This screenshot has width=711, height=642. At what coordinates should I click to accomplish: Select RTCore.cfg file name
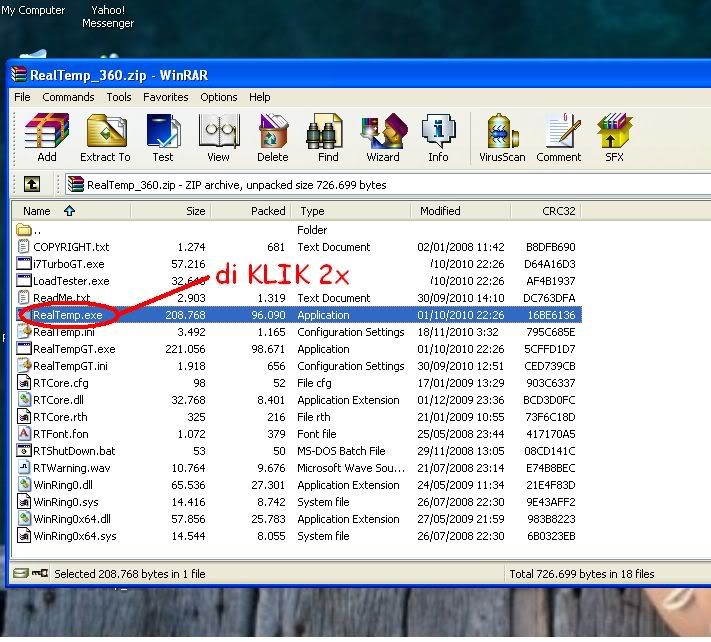61,383
